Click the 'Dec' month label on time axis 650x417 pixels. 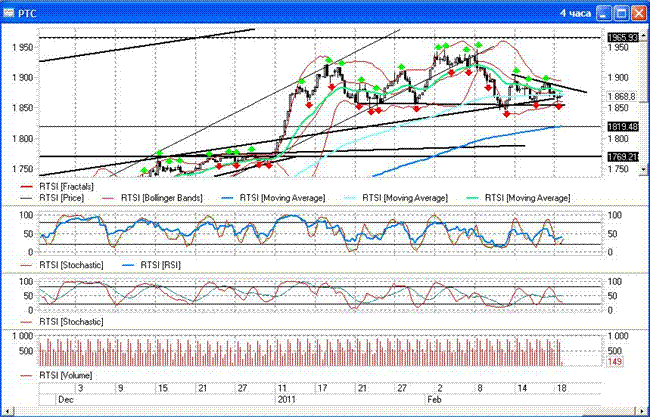66,400
